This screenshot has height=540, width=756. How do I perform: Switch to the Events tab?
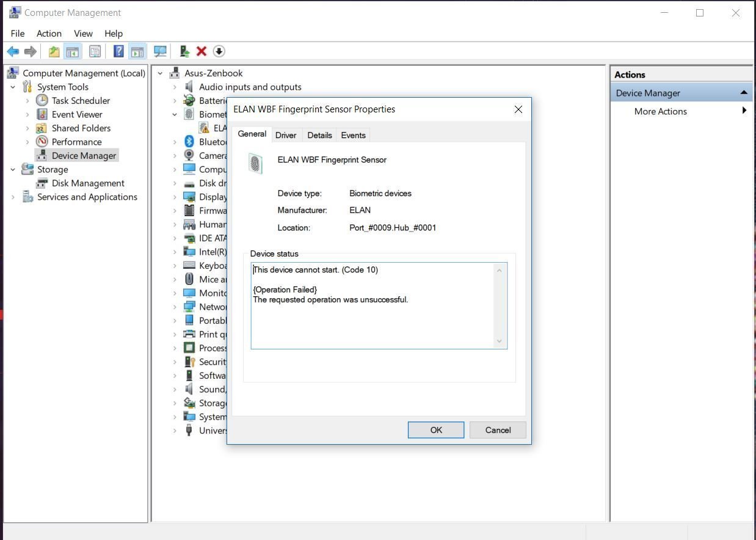click(x=353, y=135)
